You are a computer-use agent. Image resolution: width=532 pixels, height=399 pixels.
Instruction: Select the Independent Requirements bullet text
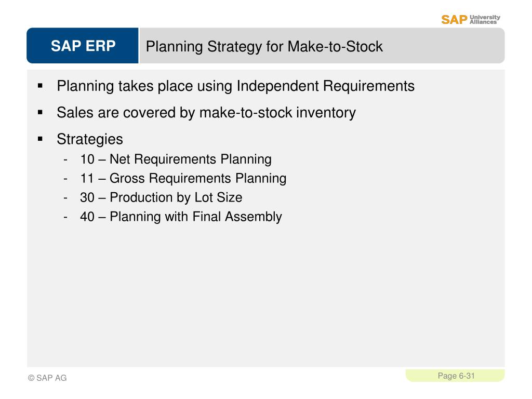[235, 86]
